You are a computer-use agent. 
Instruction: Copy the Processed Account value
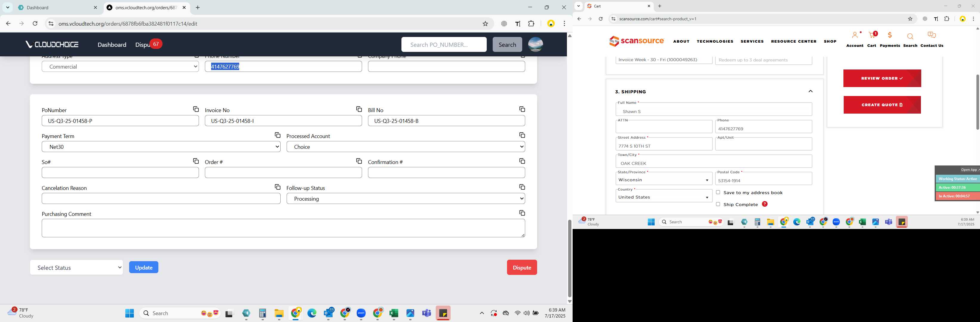coord(522,135)
